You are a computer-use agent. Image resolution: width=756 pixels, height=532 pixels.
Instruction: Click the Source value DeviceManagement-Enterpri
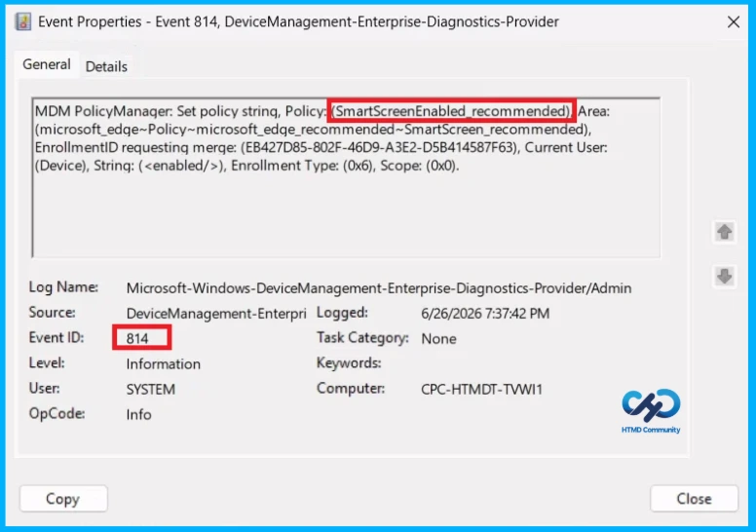point(216,314)
